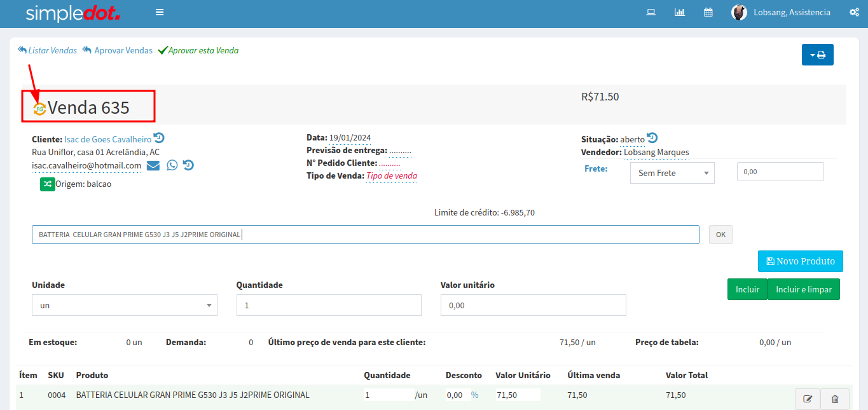This screenshot has height=410, width=868.
Task: Click the green Origem shuffle icon
Action: coord(48,184)
